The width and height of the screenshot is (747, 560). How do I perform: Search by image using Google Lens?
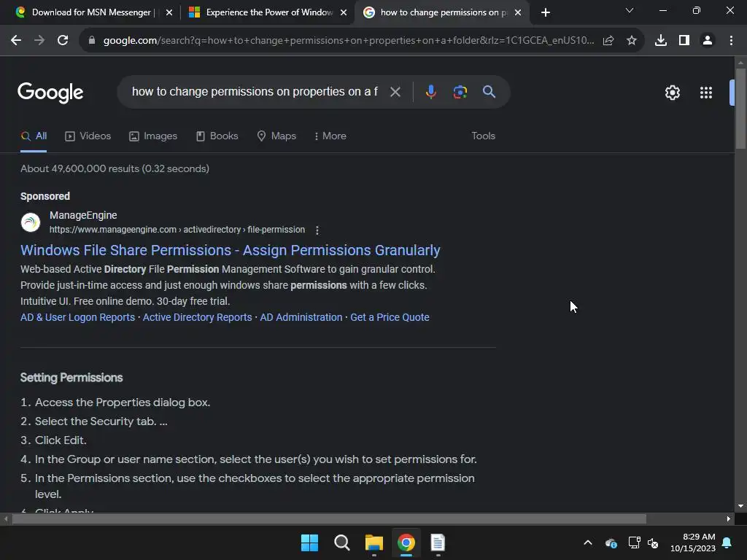coord(460,92)
